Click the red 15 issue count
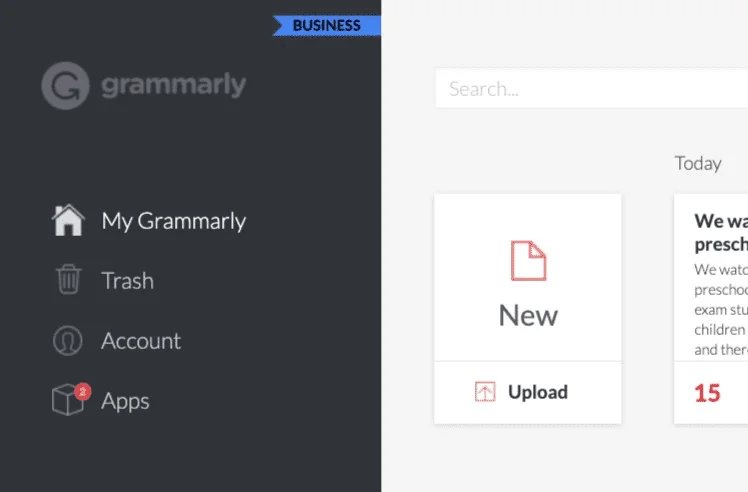 pos(707,393)
